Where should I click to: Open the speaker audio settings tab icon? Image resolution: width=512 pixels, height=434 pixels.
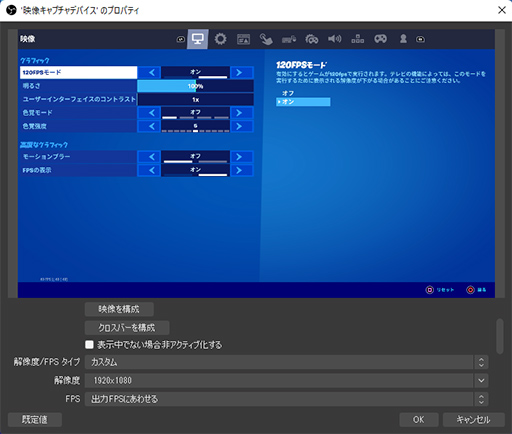coord(334,39)
